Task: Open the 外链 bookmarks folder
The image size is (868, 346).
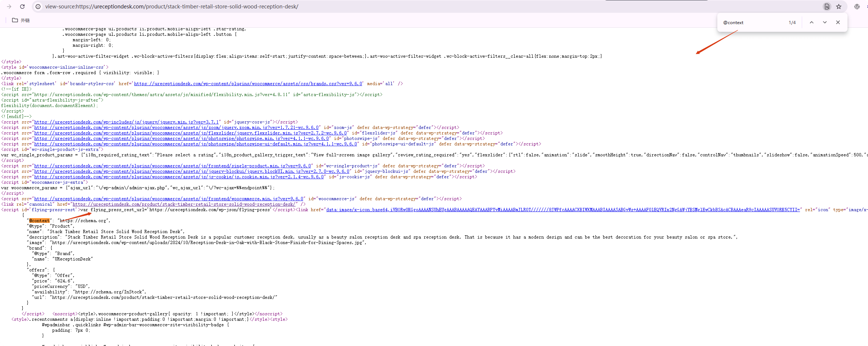Action: coord(21,20)
